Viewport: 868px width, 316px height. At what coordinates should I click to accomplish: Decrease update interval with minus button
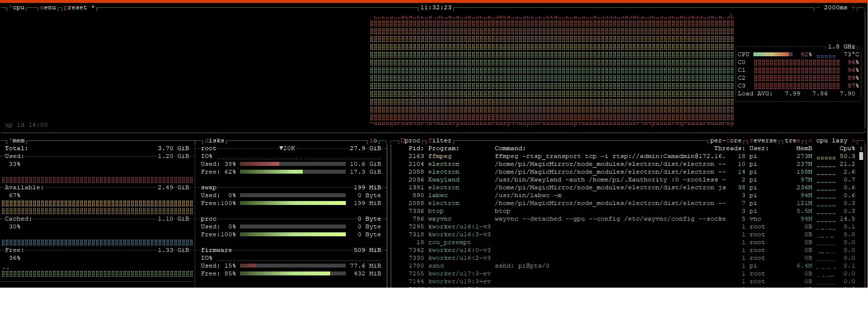tap(818, 8)
